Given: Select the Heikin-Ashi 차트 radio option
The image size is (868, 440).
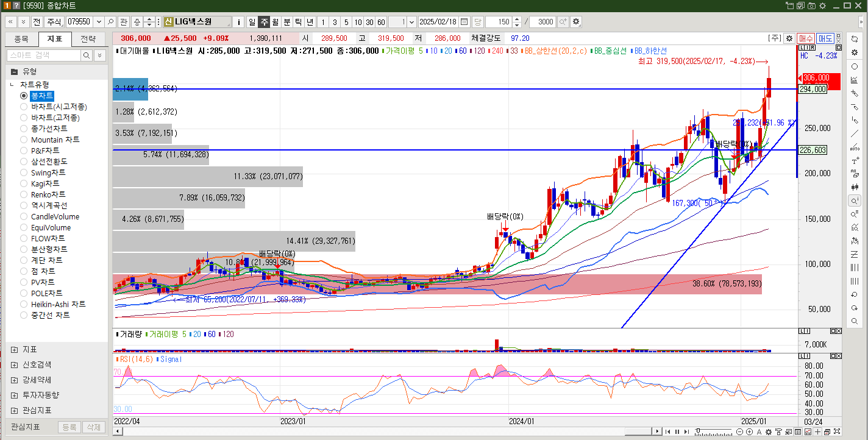Looking at the screenshot, I should click(x=24, y=304).
